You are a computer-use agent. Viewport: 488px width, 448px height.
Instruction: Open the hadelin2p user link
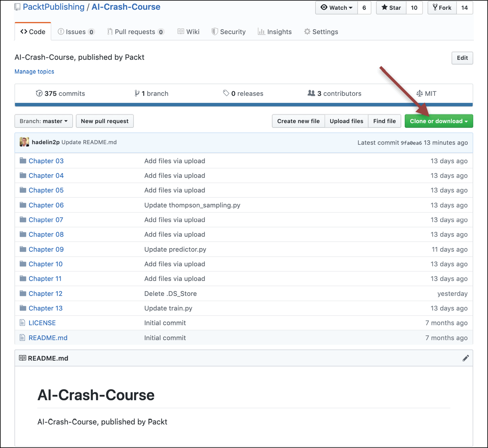[x=46, y=142]
